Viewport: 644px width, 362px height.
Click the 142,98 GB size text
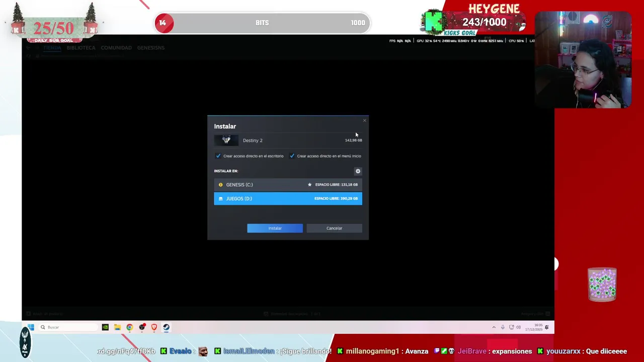click(x=353, y=140)
